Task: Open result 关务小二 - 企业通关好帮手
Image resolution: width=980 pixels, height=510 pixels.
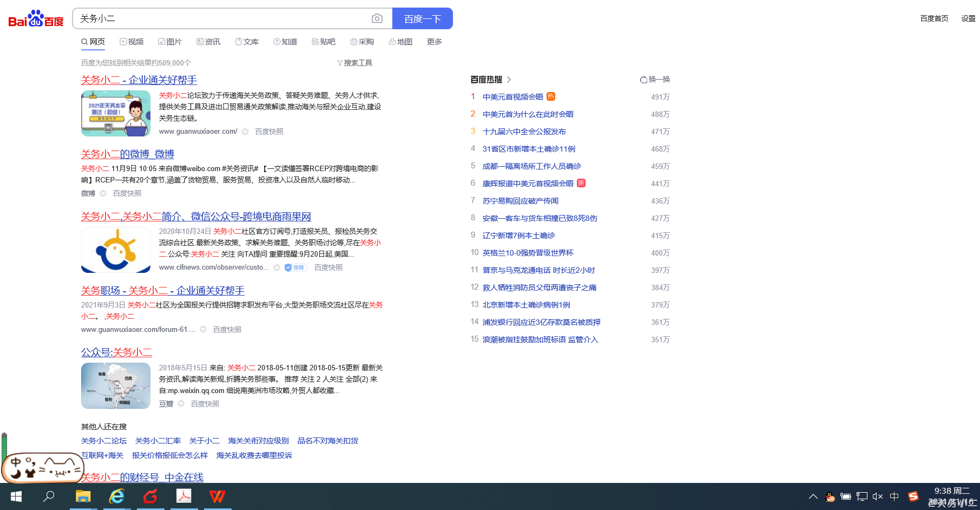Action: point(139,80)
